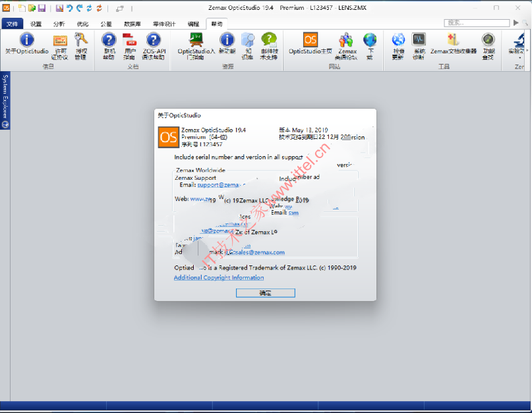Viewport: 532px width, 413px height.
Task: Switch to the Programming (编程) tab
Action: [x=193, y=24]
